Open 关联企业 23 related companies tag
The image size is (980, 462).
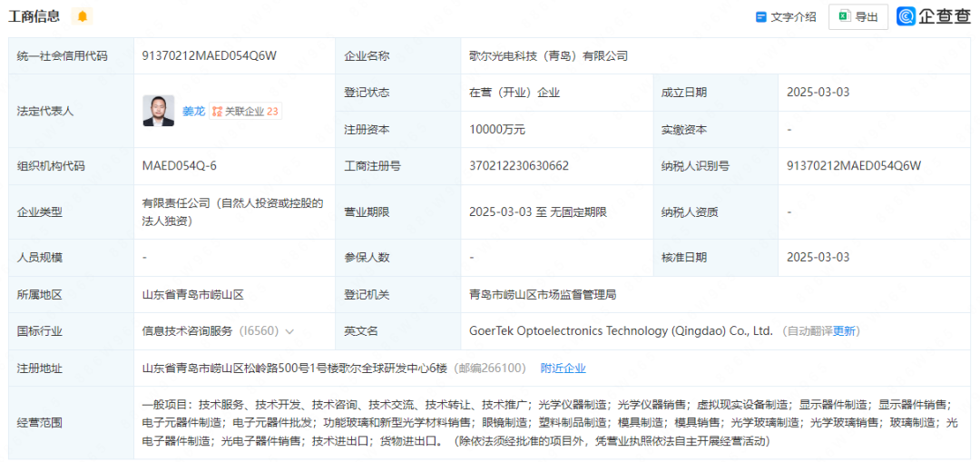pos(245,112)
